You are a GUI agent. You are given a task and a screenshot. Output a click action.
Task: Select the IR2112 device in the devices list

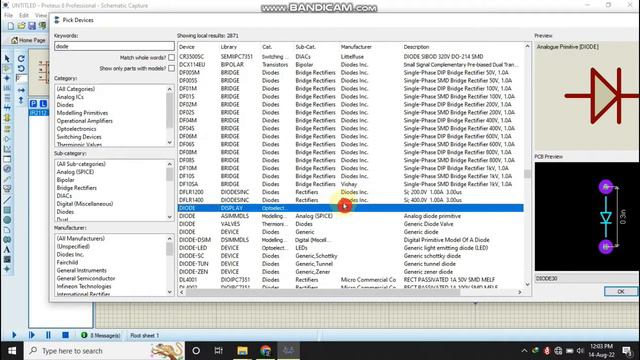pos(39,113)
